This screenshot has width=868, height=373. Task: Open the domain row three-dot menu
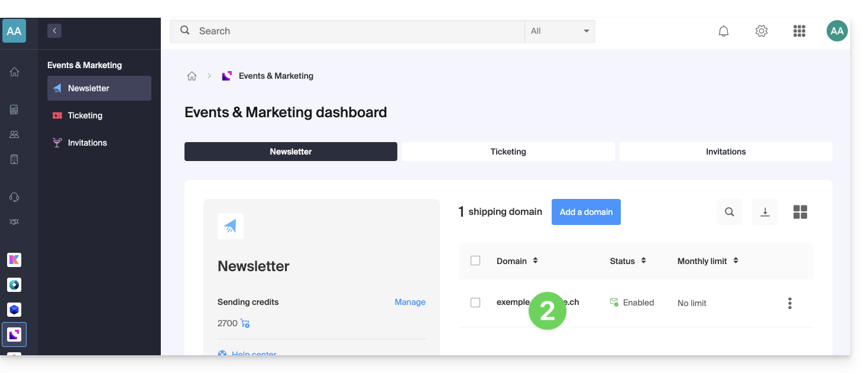pos(789,303)
